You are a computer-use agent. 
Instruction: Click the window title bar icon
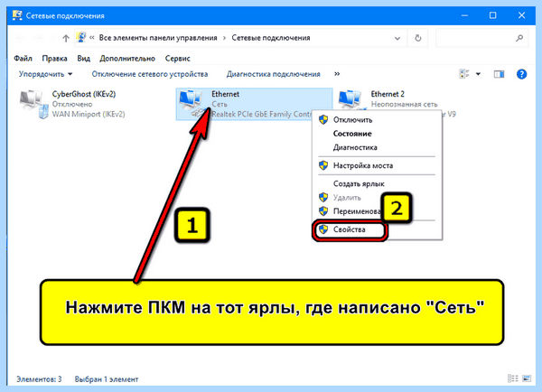[x=17, y=15]
